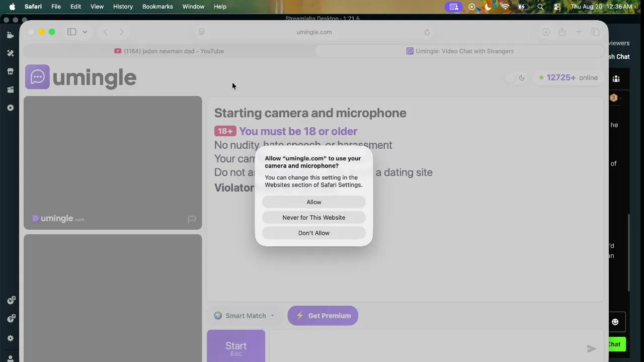Screen dimensions: 644x362
Task: Click the top video preview panel
Action: point(113,163)
